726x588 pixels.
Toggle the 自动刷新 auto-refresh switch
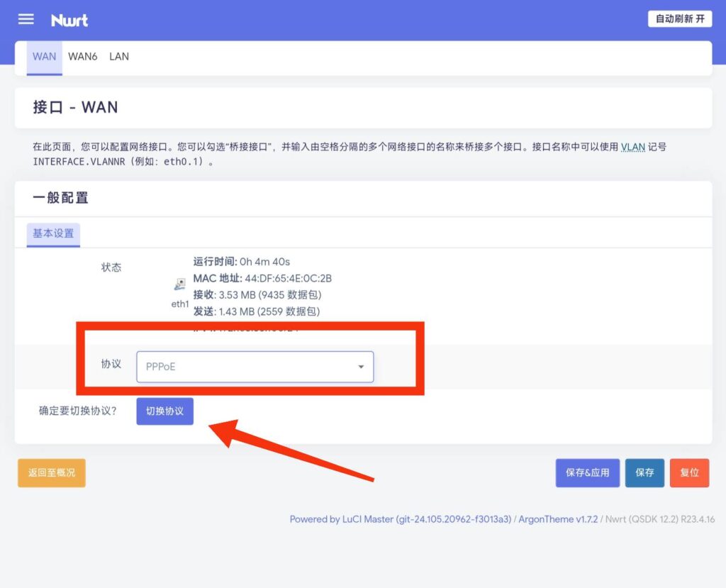pos(679,19)
